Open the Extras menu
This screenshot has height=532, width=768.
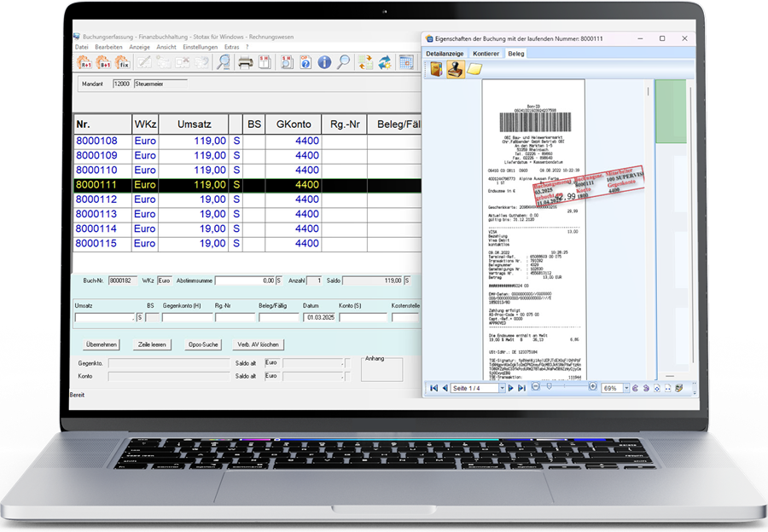(231, 47)
